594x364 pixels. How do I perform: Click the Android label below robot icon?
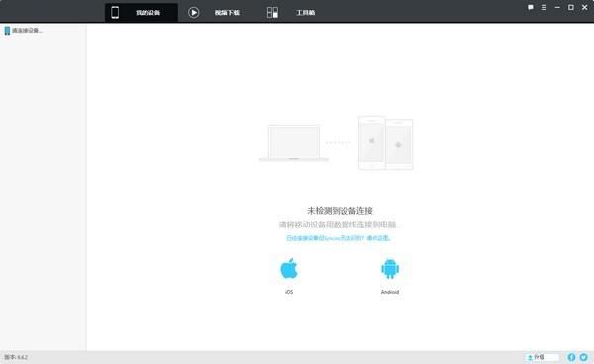tap(390, 292)
